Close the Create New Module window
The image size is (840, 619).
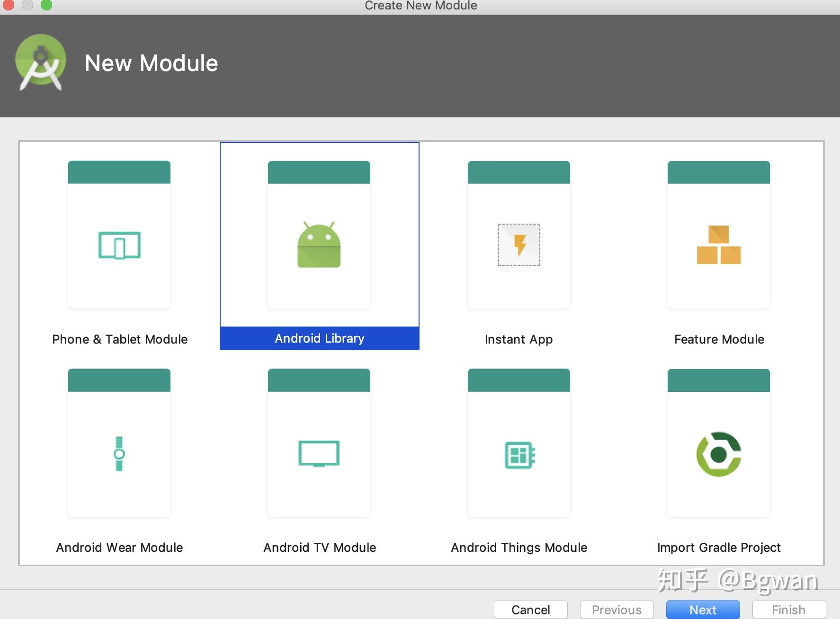coord(8,5)
